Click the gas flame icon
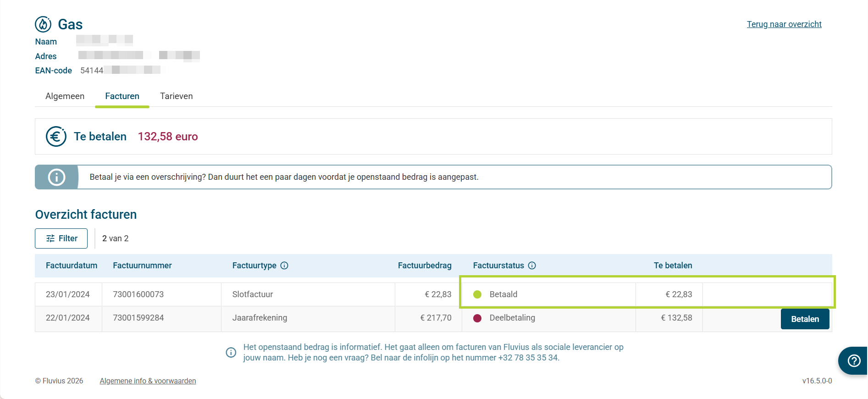This screenshot has height=399, width=868. pos(43,24)
